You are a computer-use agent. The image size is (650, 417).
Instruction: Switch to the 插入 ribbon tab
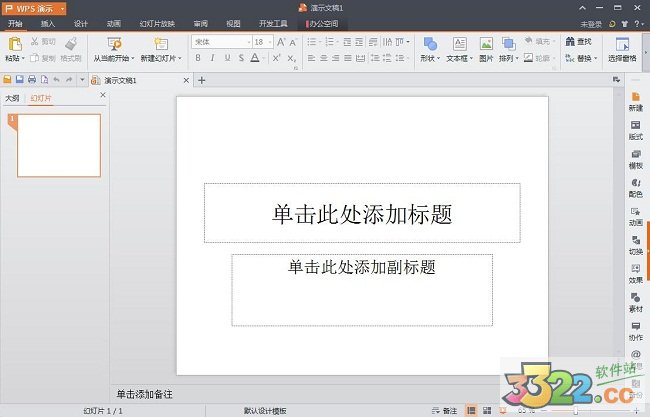(x=47, y=22)
